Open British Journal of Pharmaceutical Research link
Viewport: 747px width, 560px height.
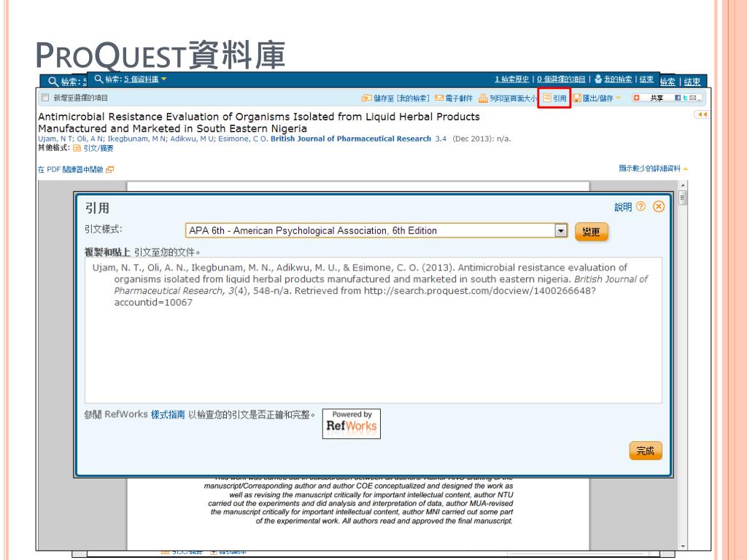pos(351,139)
